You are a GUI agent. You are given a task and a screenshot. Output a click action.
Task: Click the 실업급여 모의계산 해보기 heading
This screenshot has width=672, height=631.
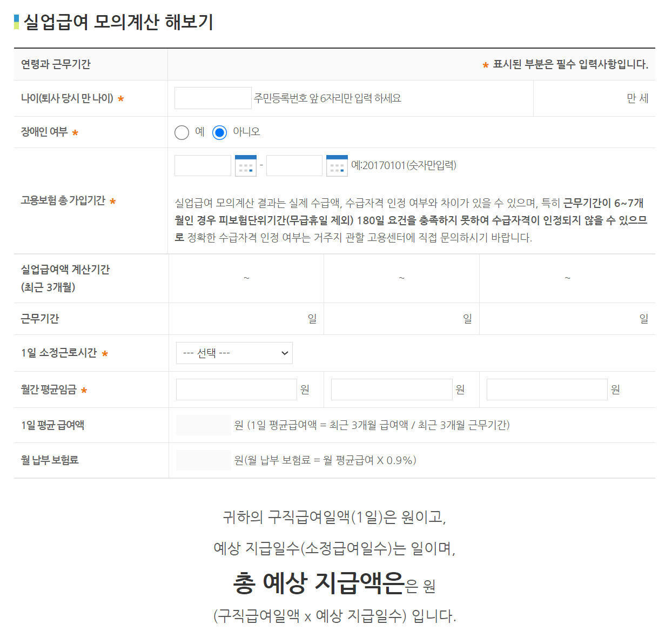tap(114, 23)
